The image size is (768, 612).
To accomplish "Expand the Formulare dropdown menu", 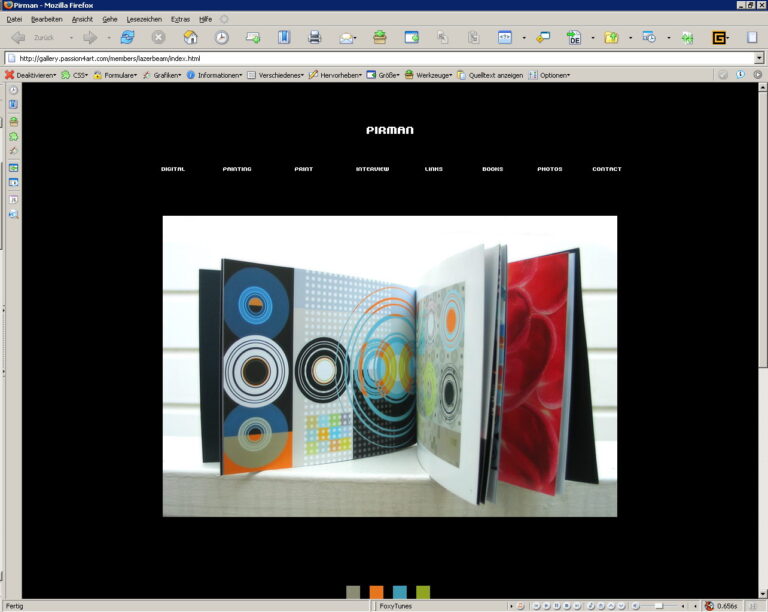I will coord(116,75).
